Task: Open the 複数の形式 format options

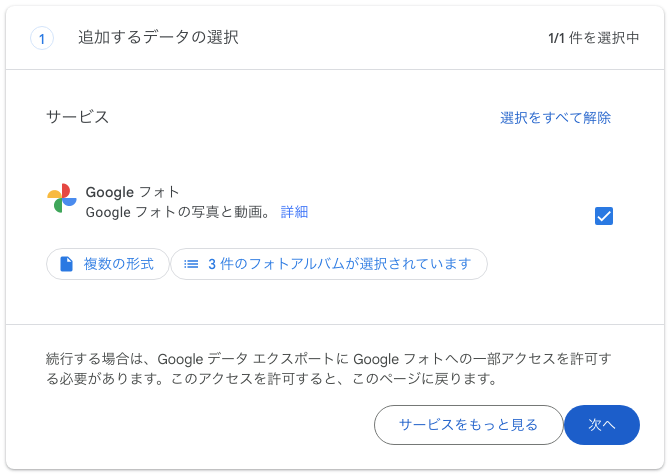Action: [x=108, y=264]
